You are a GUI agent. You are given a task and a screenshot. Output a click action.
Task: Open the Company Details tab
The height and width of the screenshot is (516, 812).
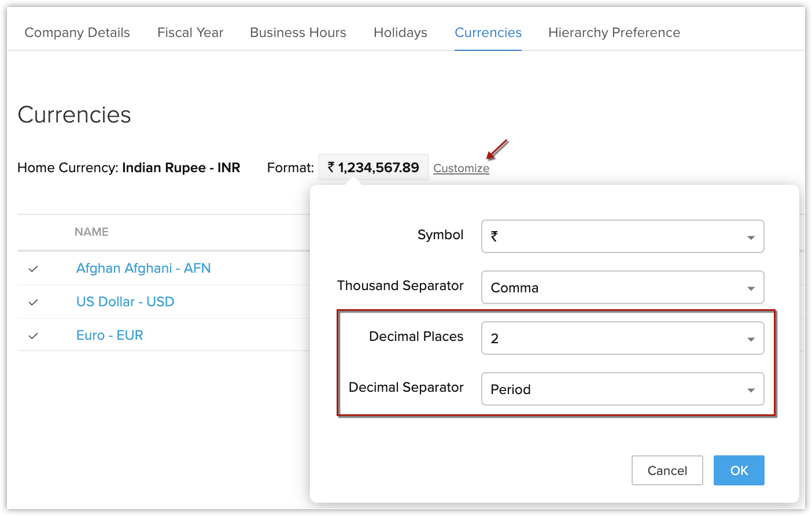click(77, 33)
